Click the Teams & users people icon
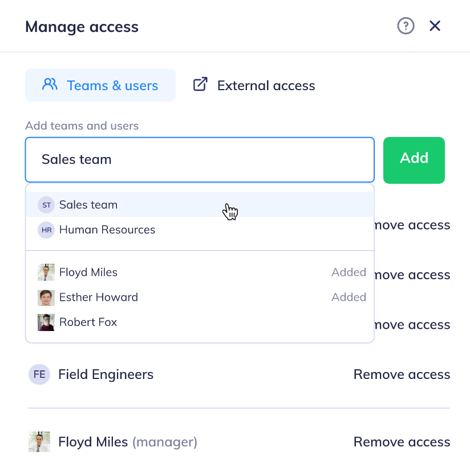Screen dimensions: 470x476 (50, 84)
